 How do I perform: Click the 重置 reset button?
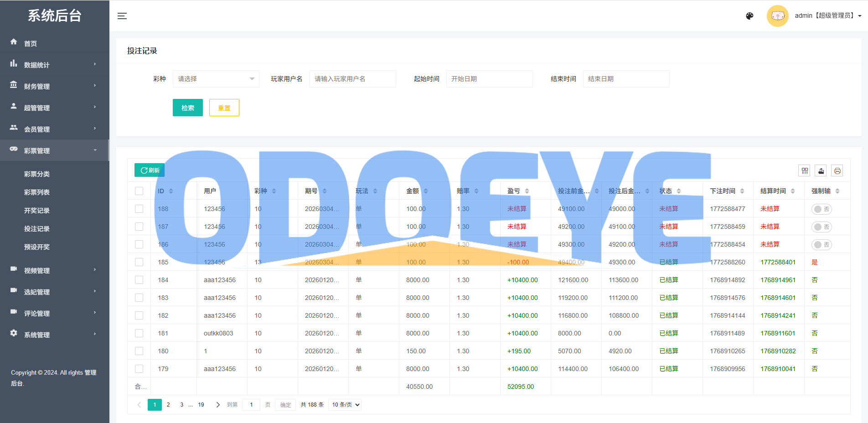224,108
